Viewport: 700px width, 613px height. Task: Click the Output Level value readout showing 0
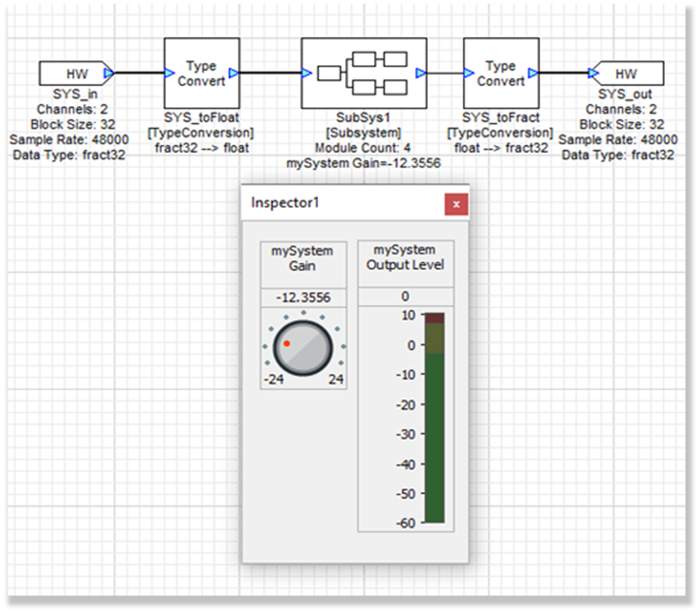pyautogui.click(x=405, y=297)
